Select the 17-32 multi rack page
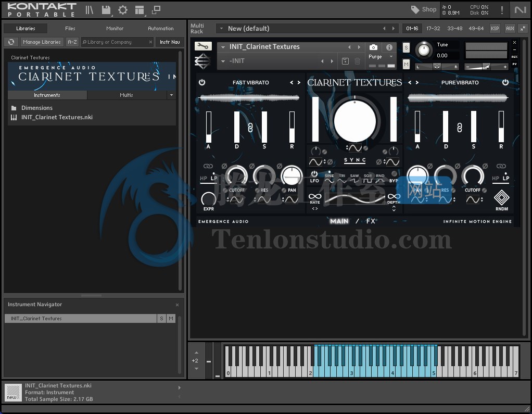 [433, 29]
